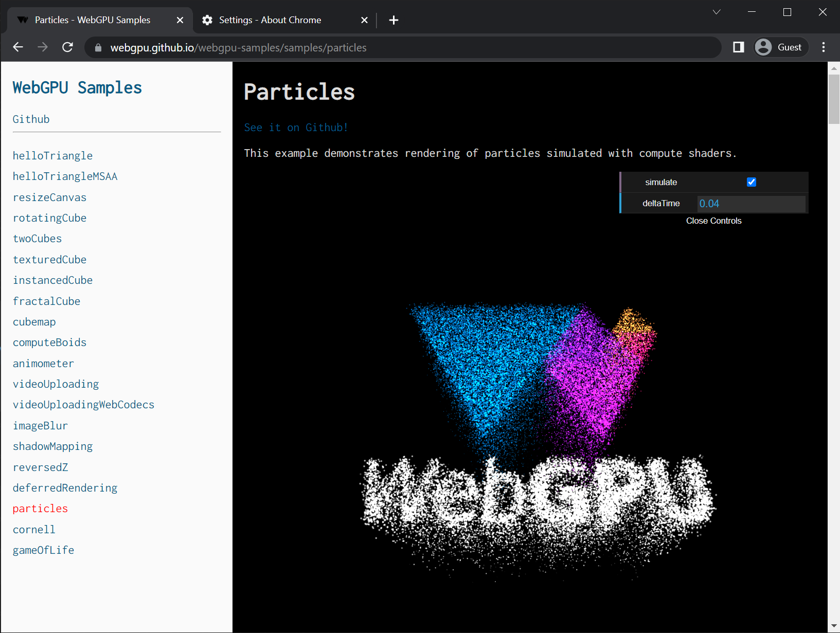840x633 pixels.
Task: Click the deltaTime label text
Action: tap(661, 204)
